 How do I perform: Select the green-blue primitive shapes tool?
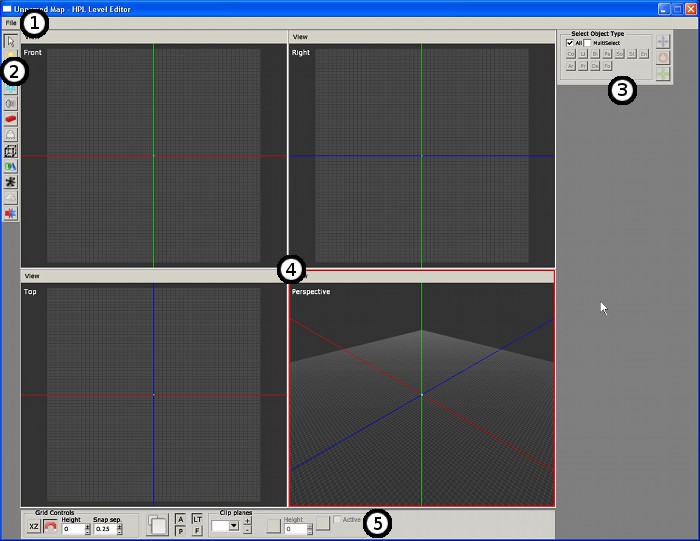point(10,167)
